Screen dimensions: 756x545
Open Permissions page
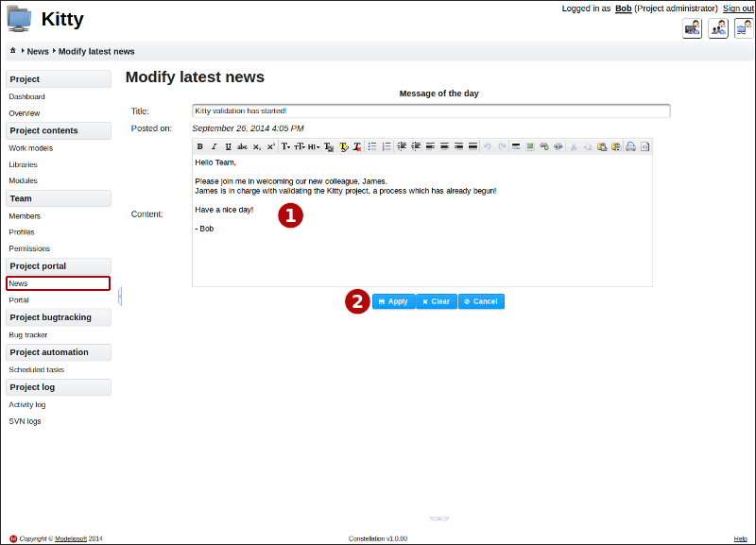[x=29, y=248]
